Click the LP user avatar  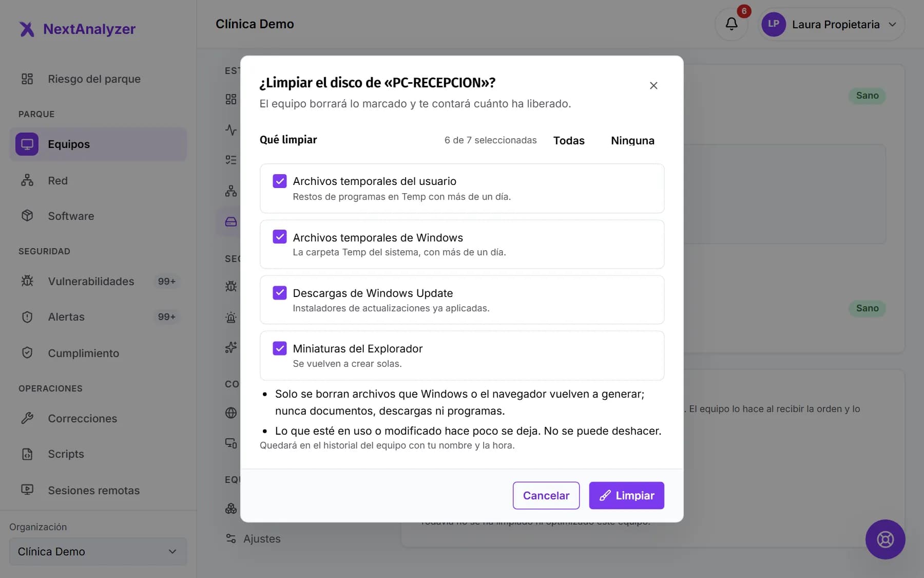[x=774, y=24]
